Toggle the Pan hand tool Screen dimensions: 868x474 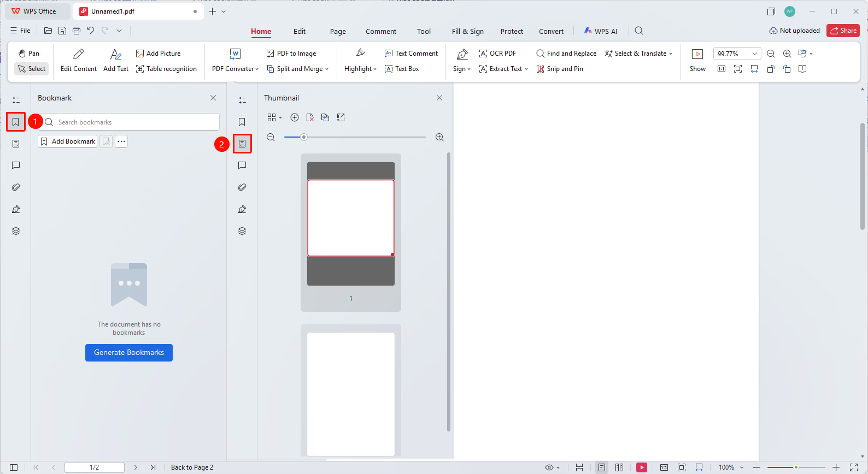coord(29,54)
